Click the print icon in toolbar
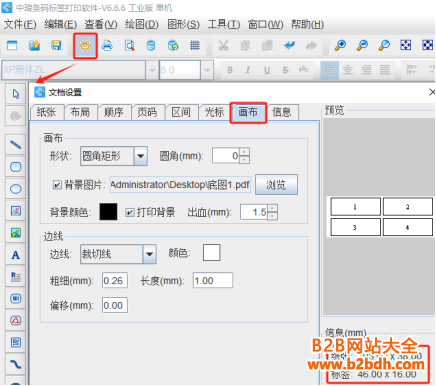Viewport: 436px width, 386px height. [x=107, y=45]
